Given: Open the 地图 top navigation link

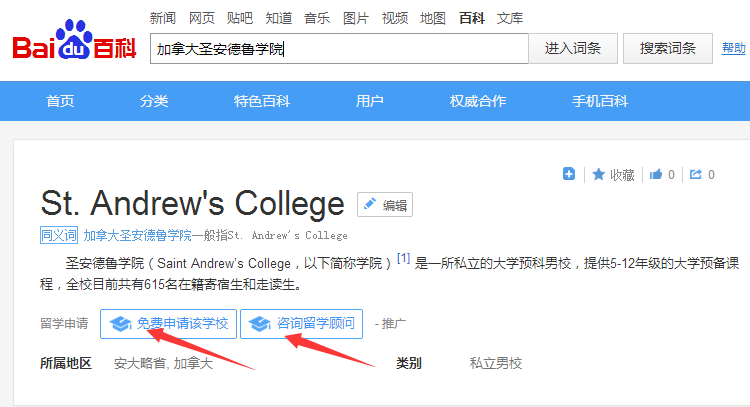Looking at the screenshot, I should tap(433, 18).
